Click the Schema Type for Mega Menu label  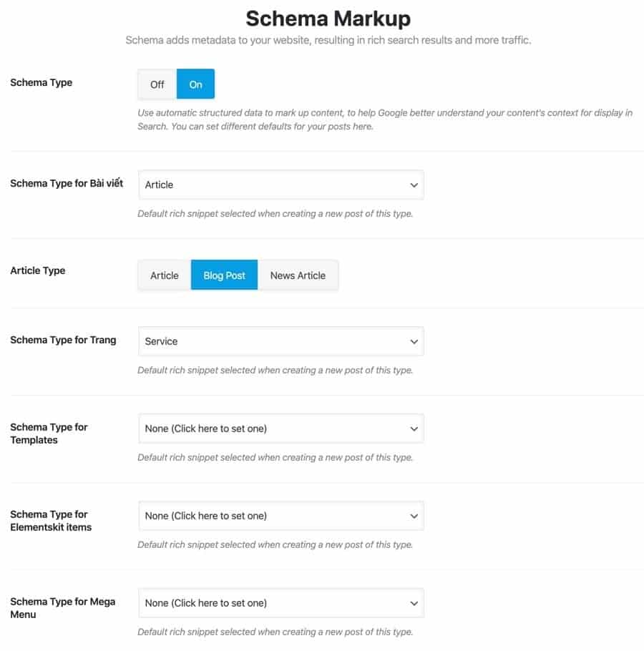click(62, 608)
